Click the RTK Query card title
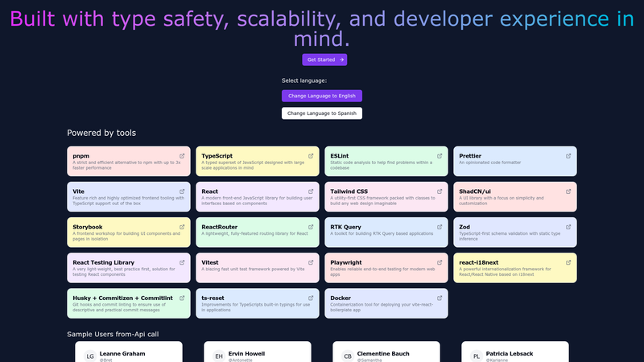The image size is (644, 362). pyautogui.click(x=346, y=227)
